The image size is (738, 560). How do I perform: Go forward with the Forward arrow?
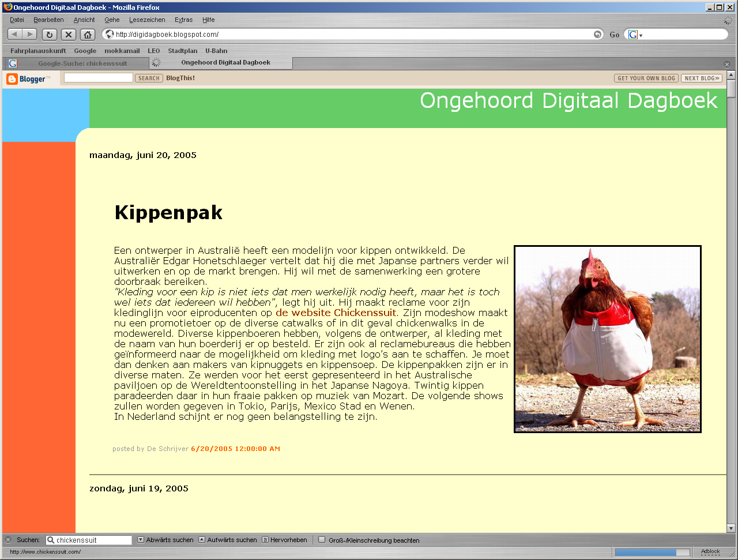[30, 35]
